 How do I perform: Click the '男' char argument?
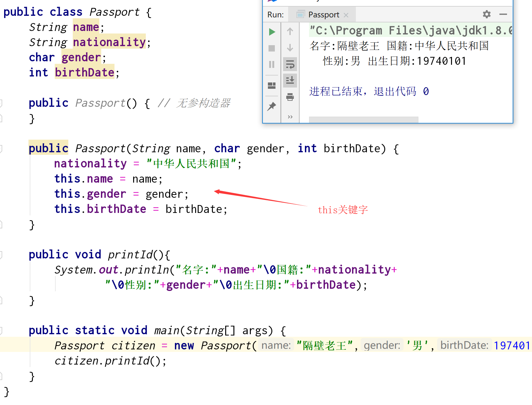coord(418,346)
